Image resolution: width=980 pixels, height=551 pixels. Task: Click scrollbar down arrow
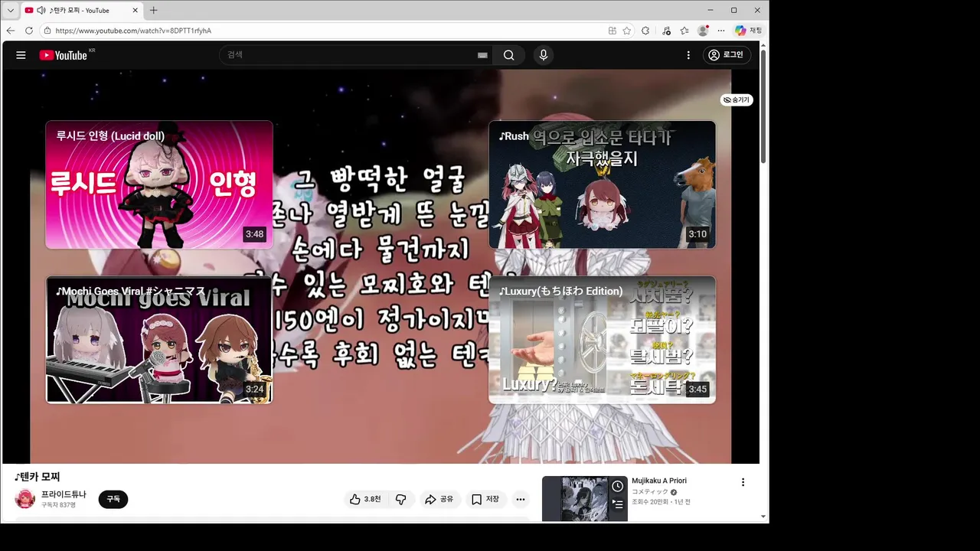(x=763, y=517)
